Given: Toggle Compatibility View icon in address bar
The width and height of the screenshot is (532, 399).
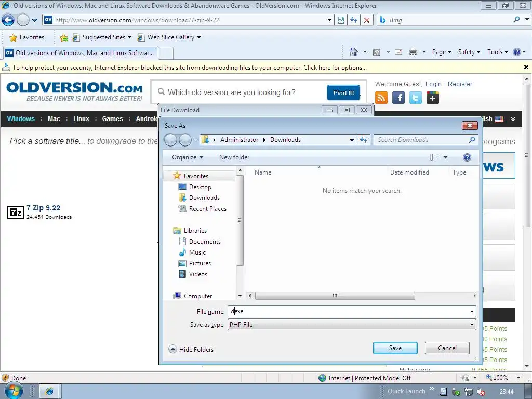Looking at the screenshot, I should [x=341, y=20].
